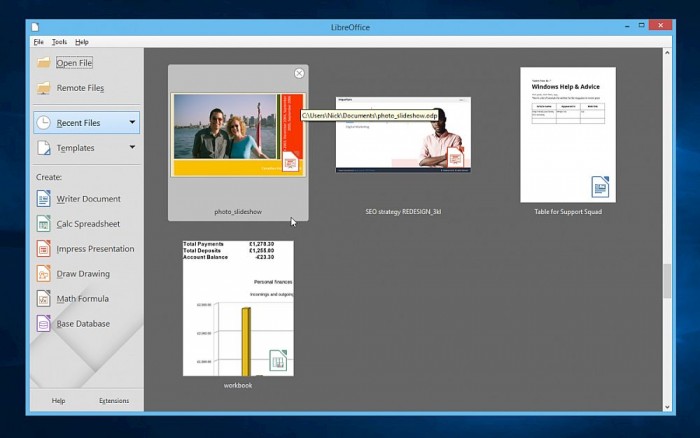Click the Writer Document icon
This screenshot has width=700, height=438.
coord(43,198)
